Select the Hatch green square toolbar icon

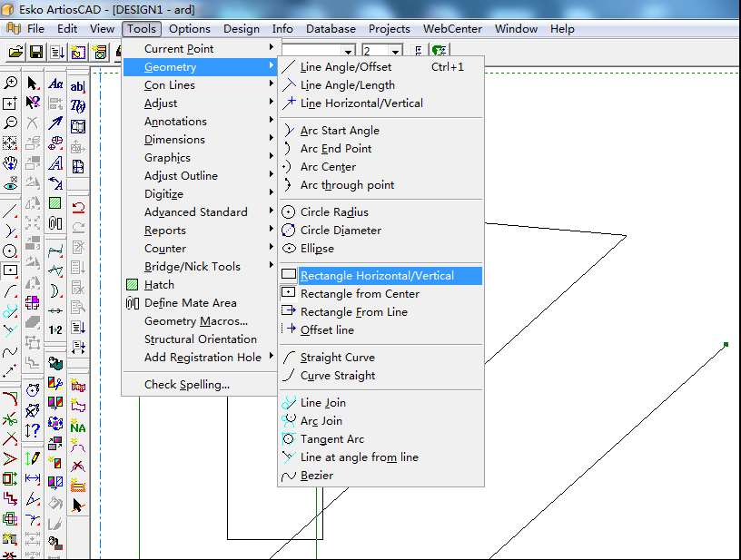[55, 203]
